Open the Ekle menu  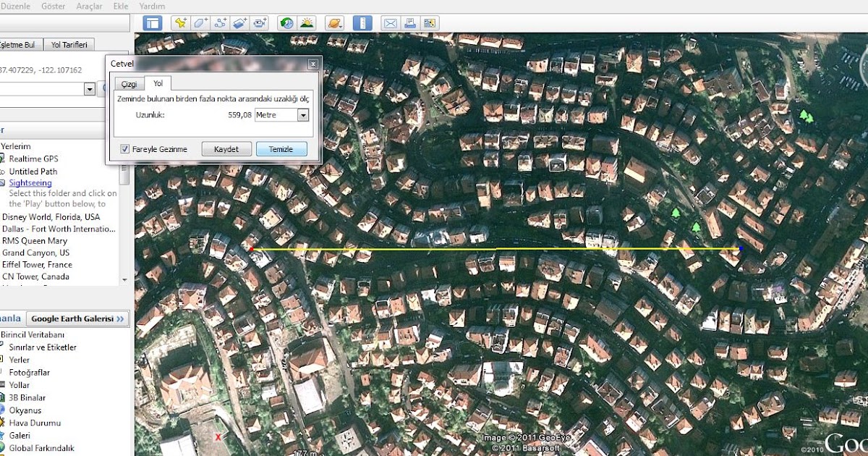pos(121,6)
